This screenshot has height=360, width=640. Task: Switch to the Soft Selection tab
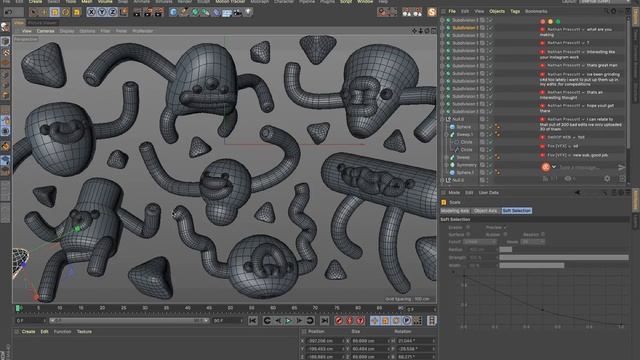point(516,211)
